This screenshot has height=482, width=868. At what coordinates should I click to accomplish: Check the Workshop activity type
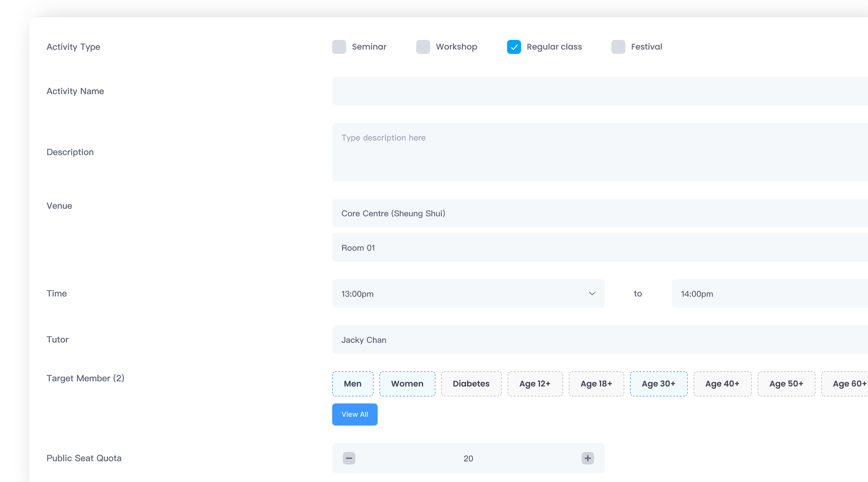click(423, 47)
